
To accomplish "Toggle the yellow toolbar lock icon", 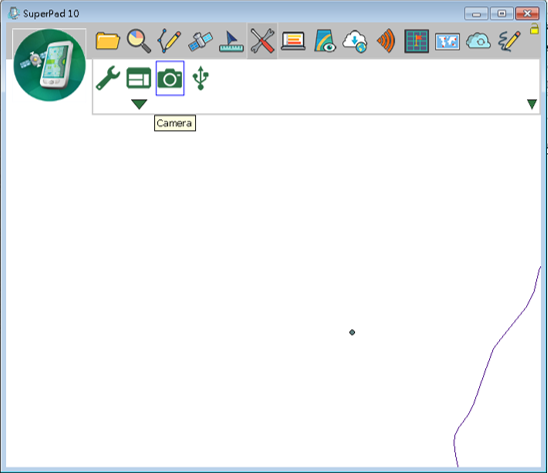I will click(x=534, y=28).
